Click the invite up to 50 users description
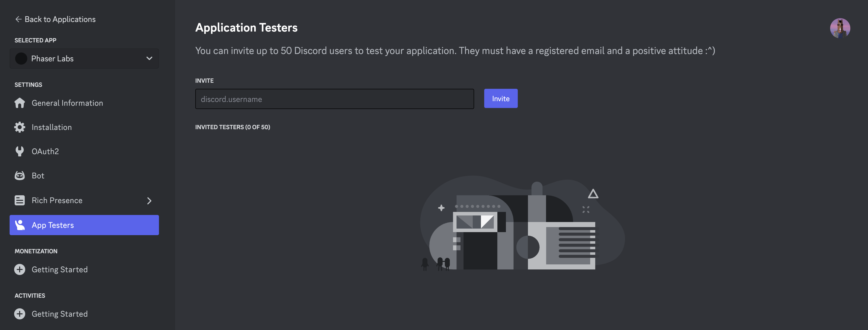Screen dimensions: 868x330 pyautogui.click(x=455, y=50)
